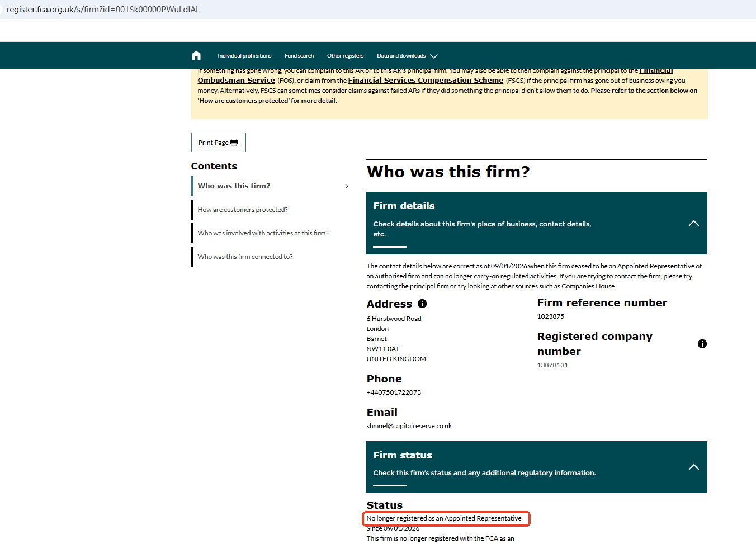The image size is (756, 544).
Task: Click the info icon next to Address
Action: (x=422, y=304)
